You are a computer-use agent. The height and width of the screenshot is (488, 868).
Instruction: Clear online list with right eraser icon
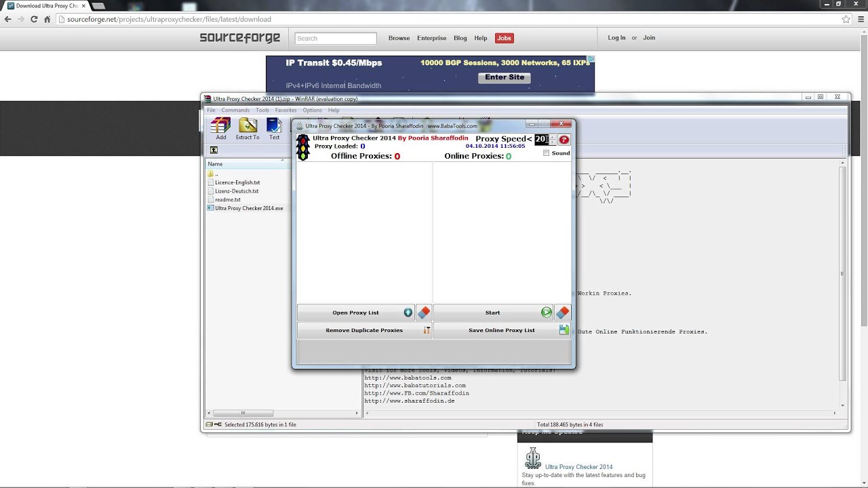point(563,312)
